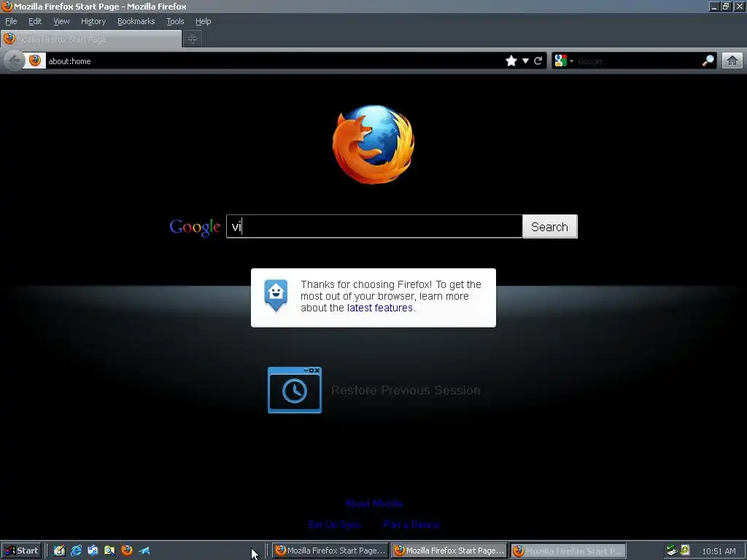
Task: Click the blue bird quick launch icon
Action: pyautogui.click(x=144, y=551)
